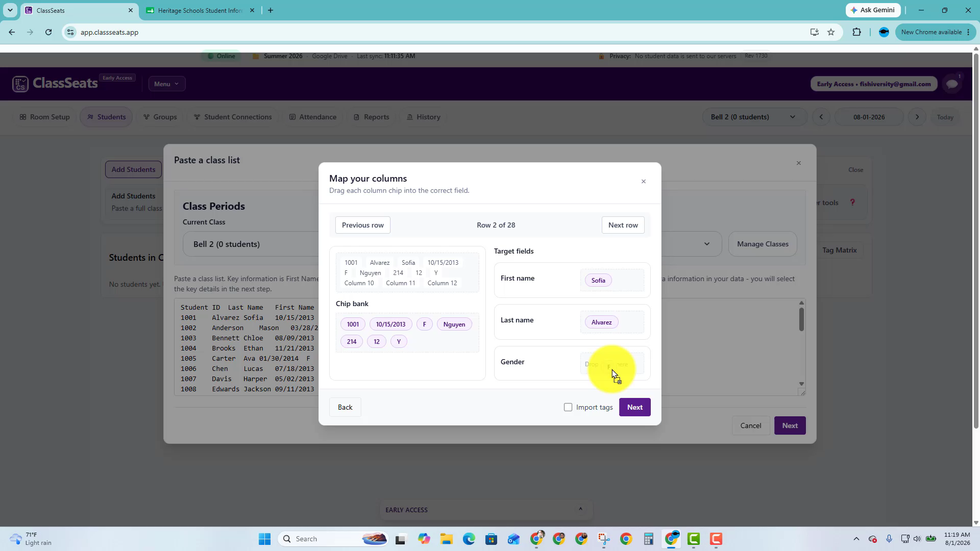Go to next date with right chevron

pyautogui.click(x=917, y=117)
